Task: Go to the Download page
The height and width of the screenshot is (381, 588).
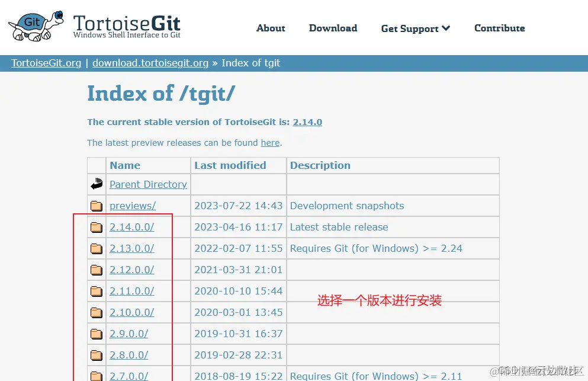Action: click(333, 28)
